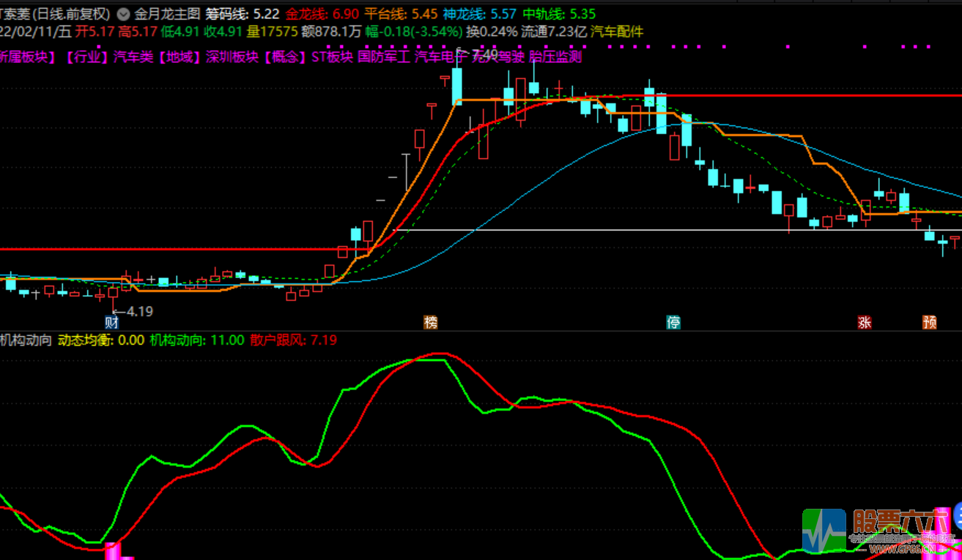Click the 收4.91 closing price text
This screenshot has height=560, width=962.
coord(223,31)
